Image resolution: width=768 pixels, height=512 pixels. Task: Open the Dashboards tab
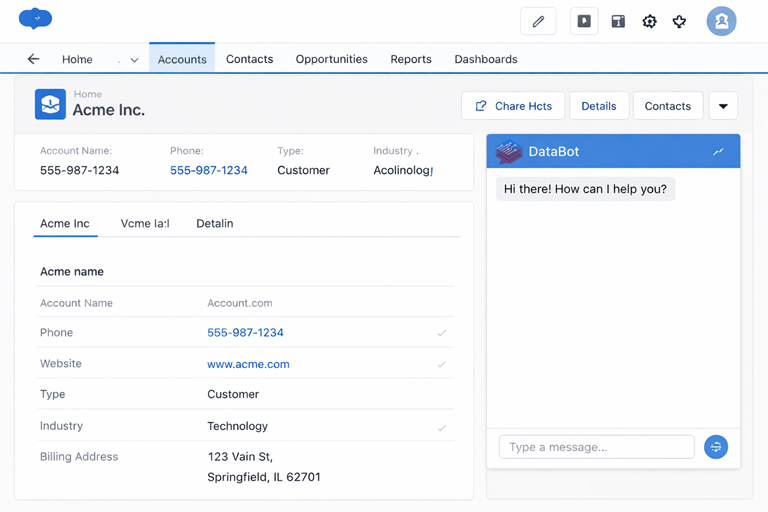[x=486, y=59]
